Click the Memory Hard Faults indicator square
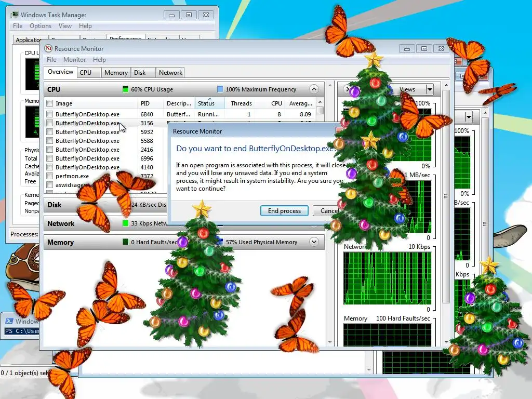 [x=126, y=242]
